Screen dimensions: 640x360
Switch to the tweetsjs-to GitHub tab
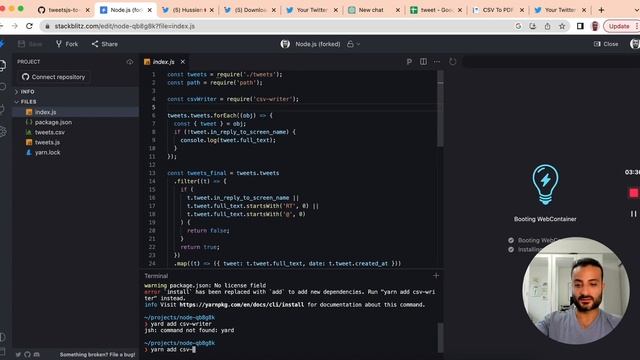coord(63,10)
